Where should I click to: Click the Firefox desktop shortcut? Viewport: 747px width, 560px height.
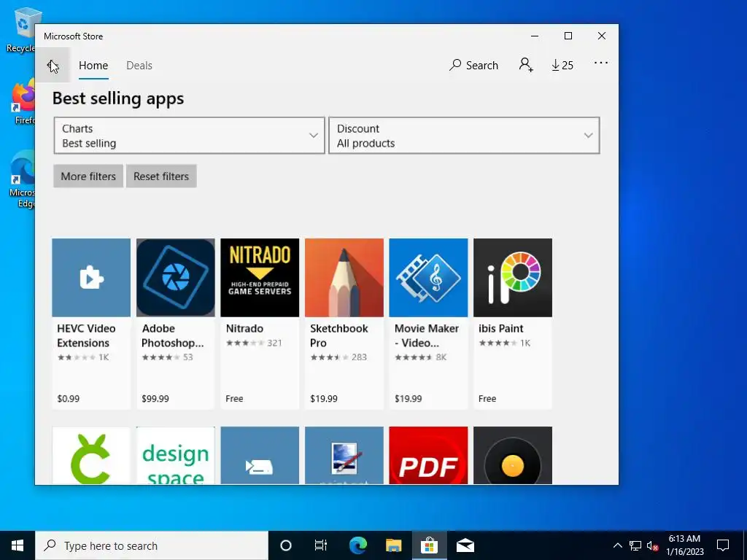[x=23, y=102]
